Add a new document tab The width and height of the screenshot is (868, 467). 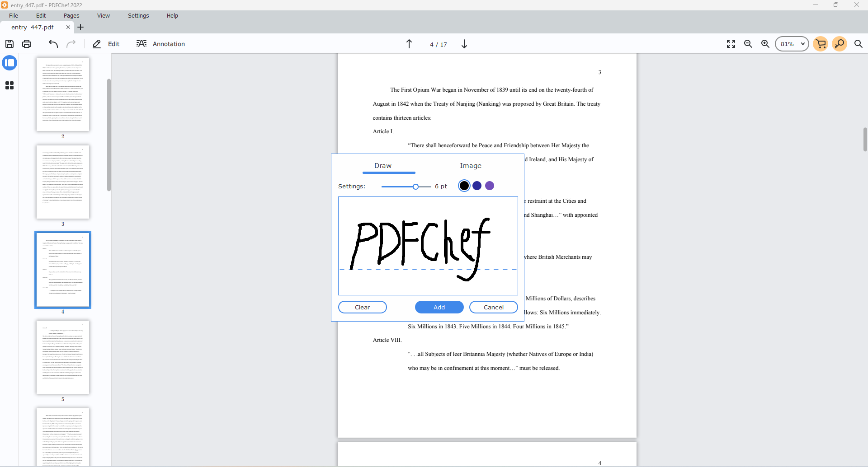pos(80,27)
